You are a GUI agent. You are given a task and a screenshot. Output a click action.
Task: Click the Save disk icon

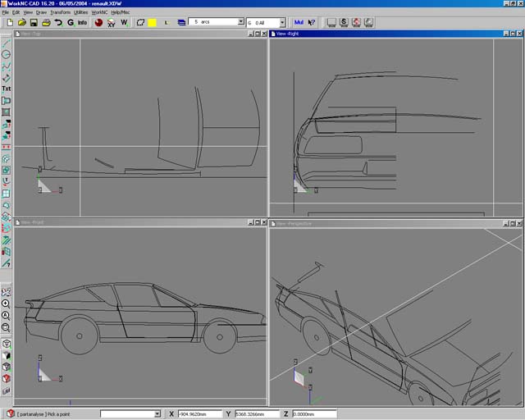coord(34,22)
